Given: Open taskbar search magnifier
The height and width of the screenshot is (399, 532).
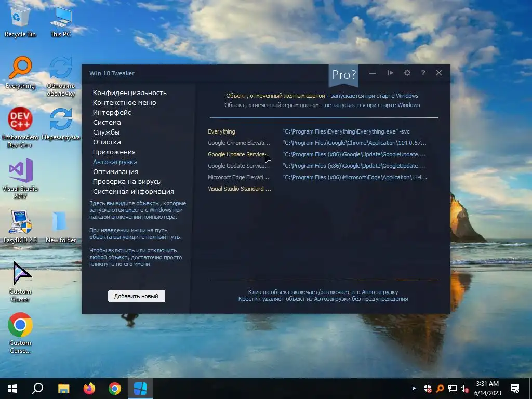Looking at the screenshot, I should click(37, 389).
